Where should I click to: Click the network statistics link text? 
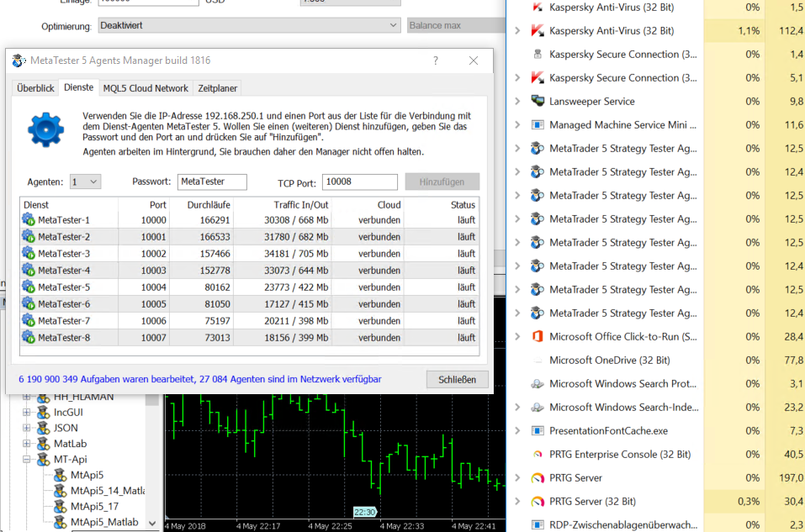pos(200,379)
